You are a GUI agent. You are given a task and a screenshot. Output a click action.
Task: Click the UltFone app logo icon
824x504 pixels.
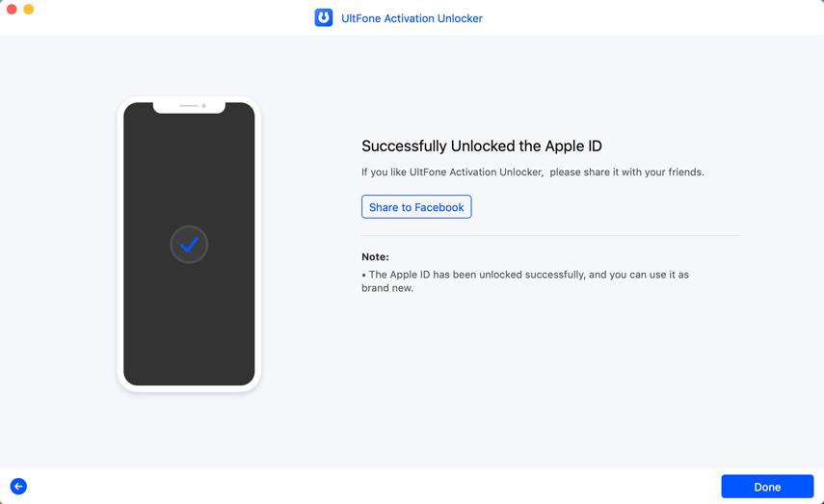[x=324, y=17]
